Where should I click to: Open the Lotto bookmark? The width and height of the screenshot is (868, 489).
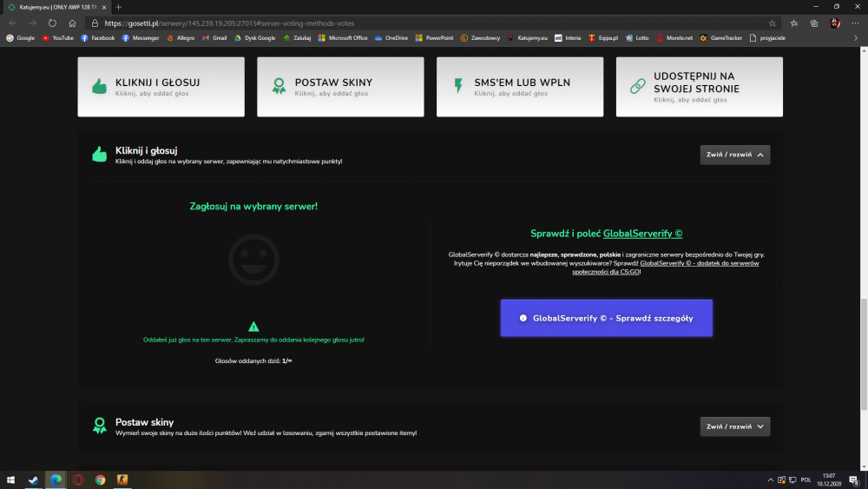(636, 38)
